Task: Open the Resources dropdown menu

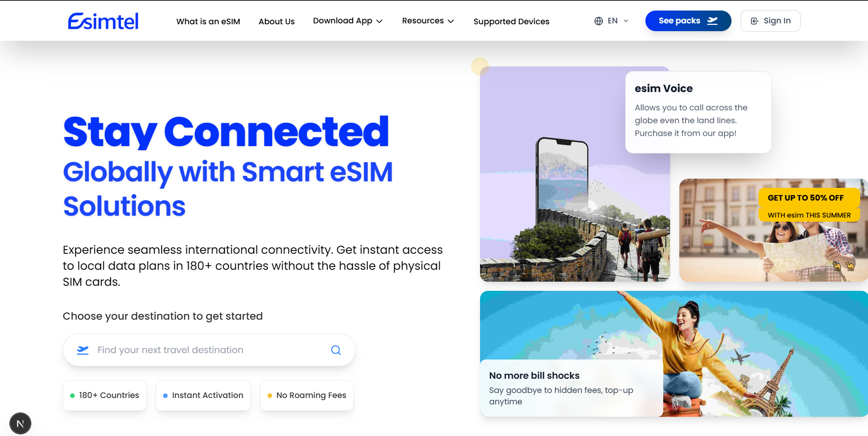Action: pos(428,21)
